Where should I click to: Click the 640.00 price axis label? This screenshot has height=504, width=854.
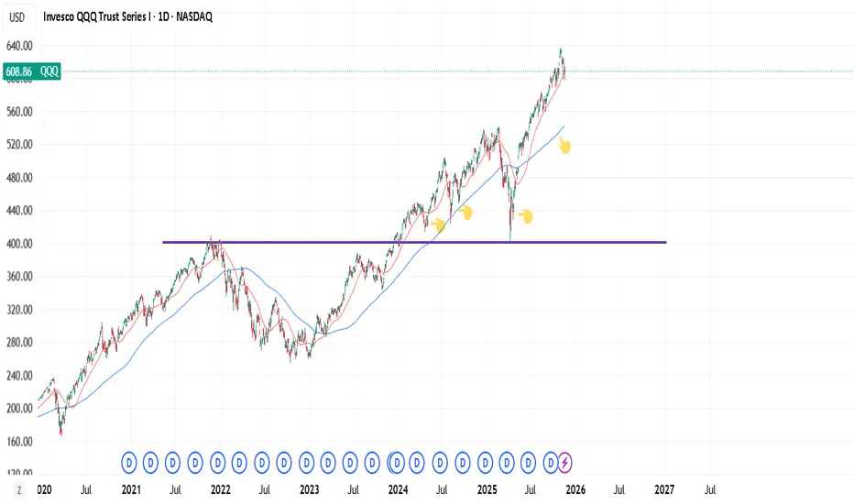coord(19,47)
